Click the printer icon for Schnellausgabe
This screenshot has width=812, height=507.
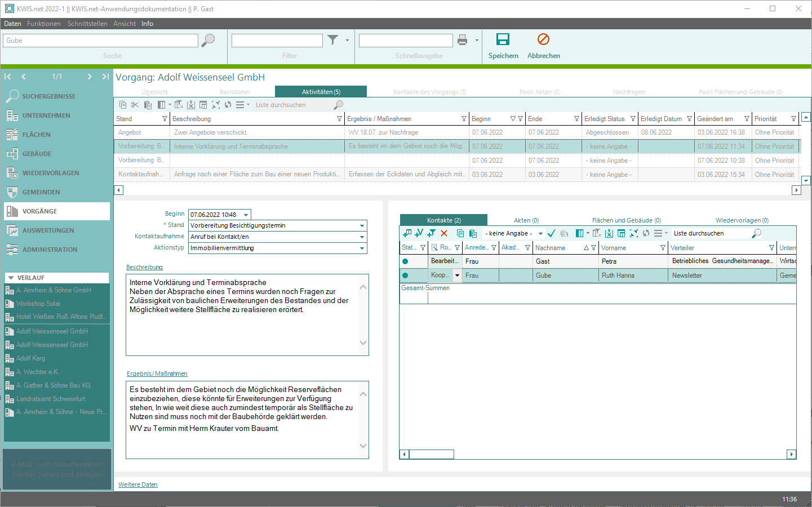tap(463, 39)
